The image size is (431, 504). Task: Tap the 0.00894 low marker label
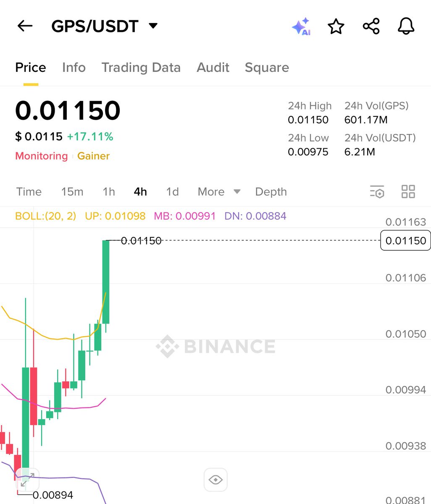click(x=53, y=495)
